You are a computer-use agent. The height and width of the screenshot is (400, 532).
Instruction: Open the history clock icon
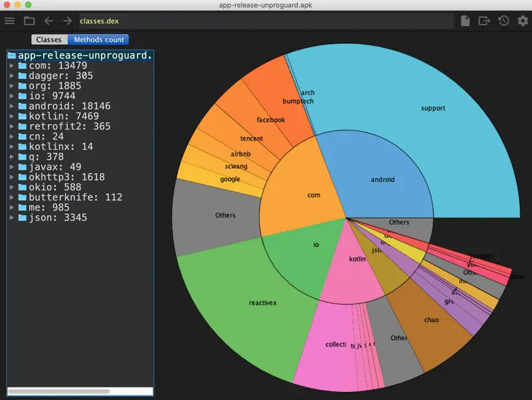[x=503, y=21]
